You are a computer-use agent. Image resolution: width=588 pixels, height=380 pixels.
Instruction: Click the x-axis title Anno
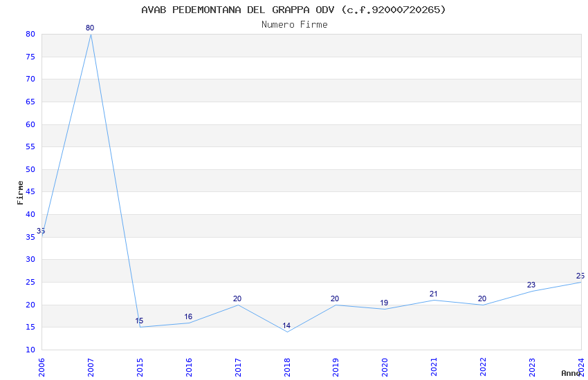coord(571,373)
